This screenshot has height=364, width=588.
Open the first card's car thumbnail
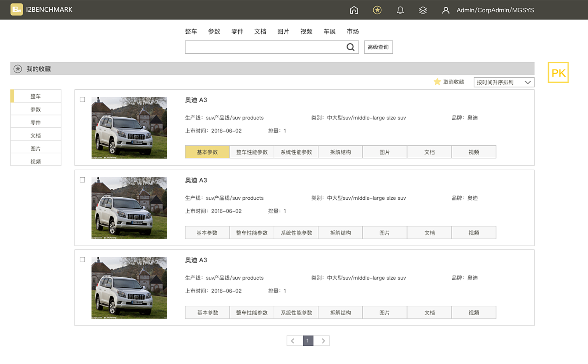[x=129, y=128]
